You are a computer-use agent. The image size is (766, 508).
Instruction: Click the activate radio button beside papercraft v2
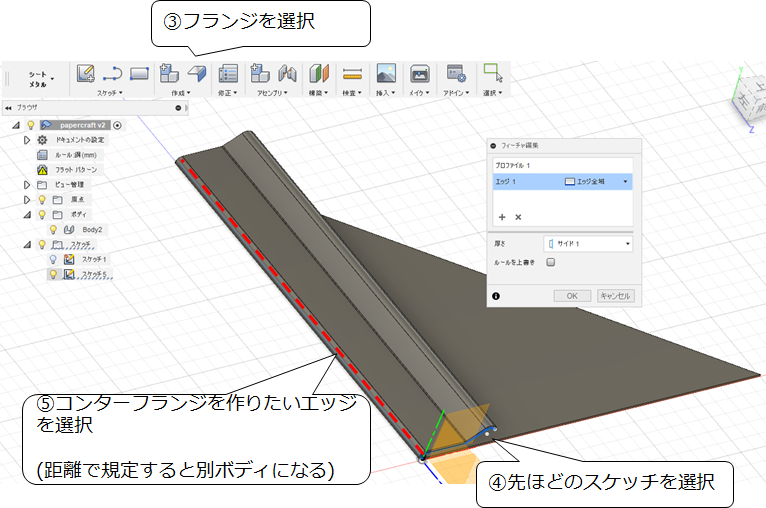[117, 126]
